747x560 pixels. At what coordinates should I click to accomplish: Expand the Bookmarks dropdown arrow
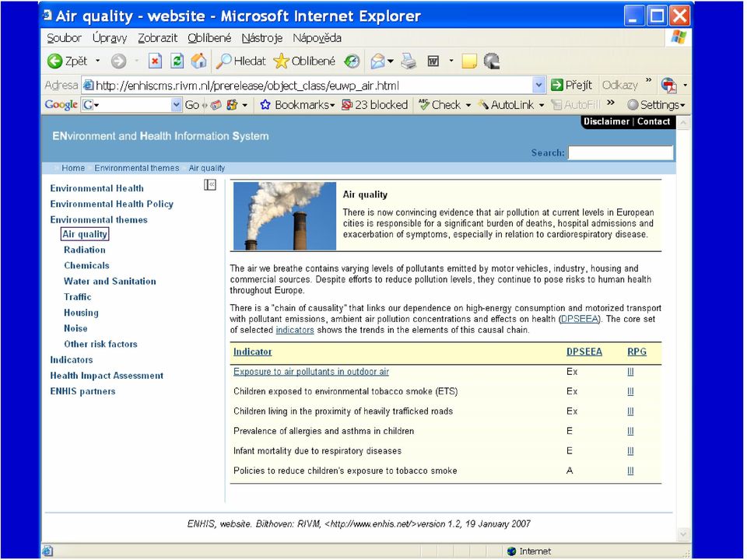coord(332,105)
